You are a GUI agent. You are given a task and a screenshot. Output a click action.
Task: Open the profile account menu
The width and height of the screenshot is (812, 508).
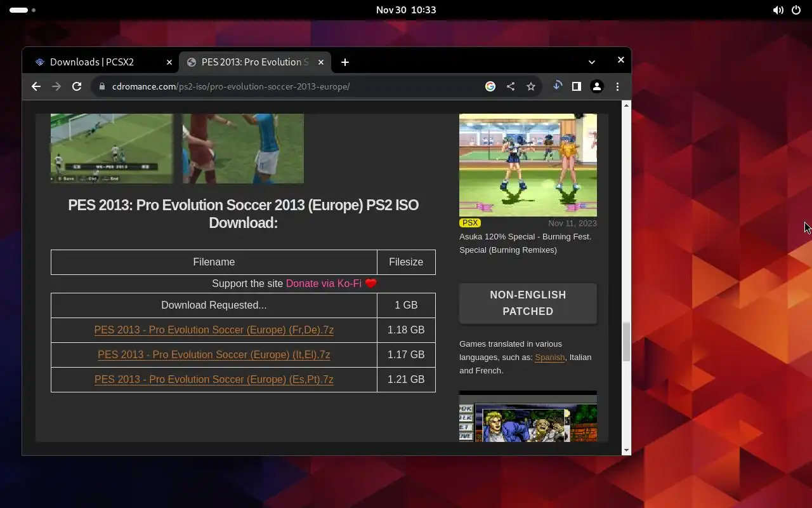point(597,86)
